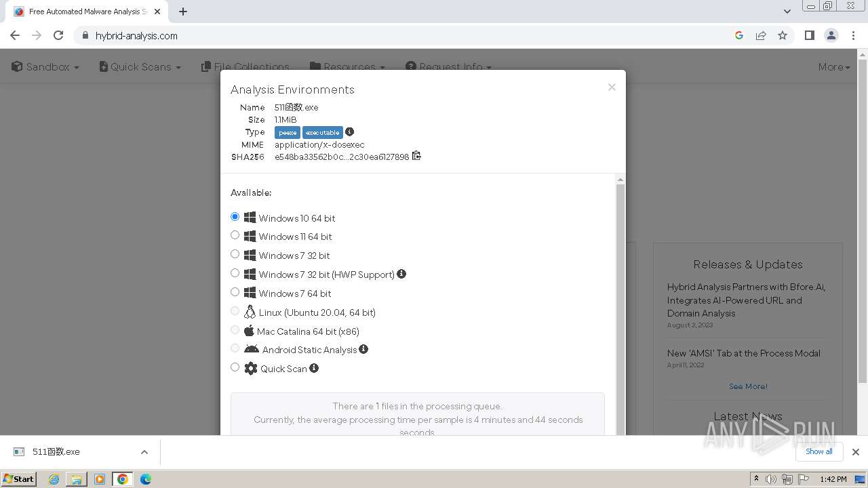868x488 pixels.
Task: Show hidden system tray icons
Action: click(756, 479)
